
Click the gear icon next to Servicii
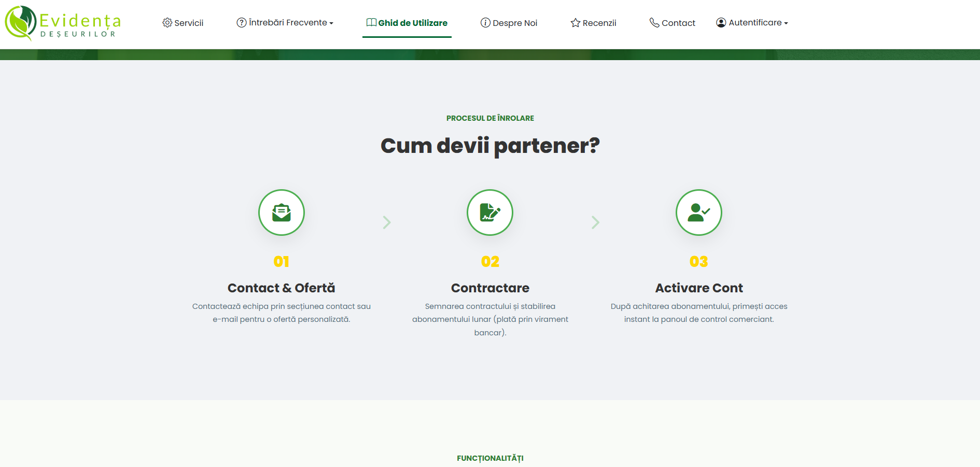(x=167, y=23)
